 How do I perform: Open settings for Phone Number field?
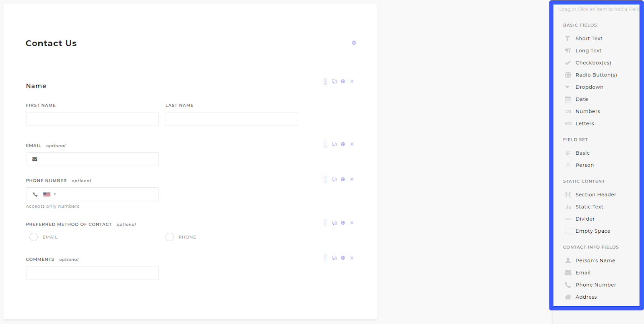(x=343, y=179)
